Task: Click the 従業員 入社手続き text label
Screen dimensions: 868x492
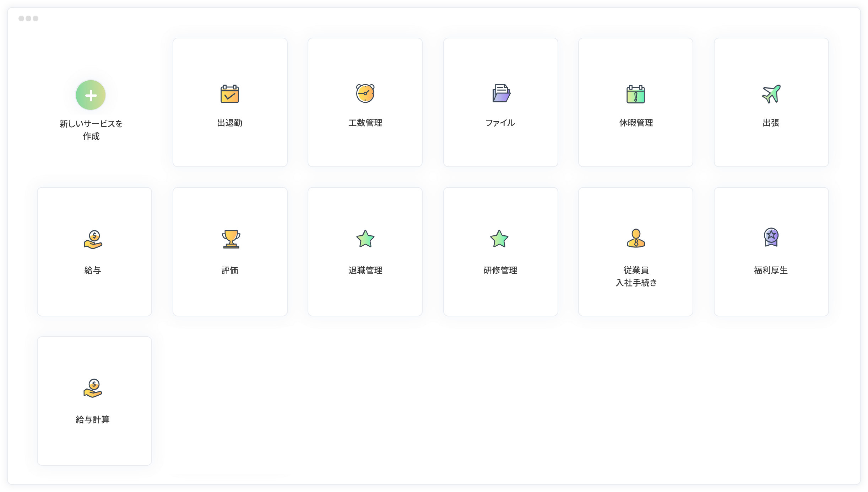Action: (x=636, y=277)
